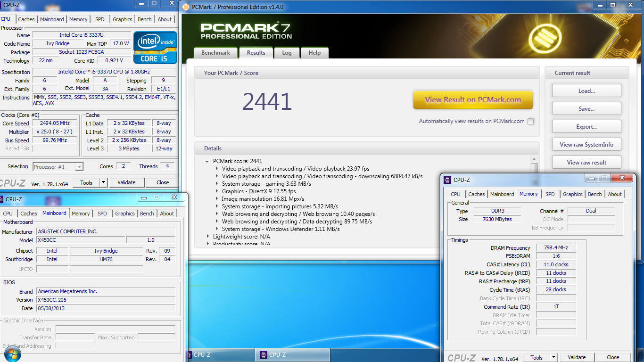
Task: Collapse the PCMark score tree node
Action: (207, 161)
